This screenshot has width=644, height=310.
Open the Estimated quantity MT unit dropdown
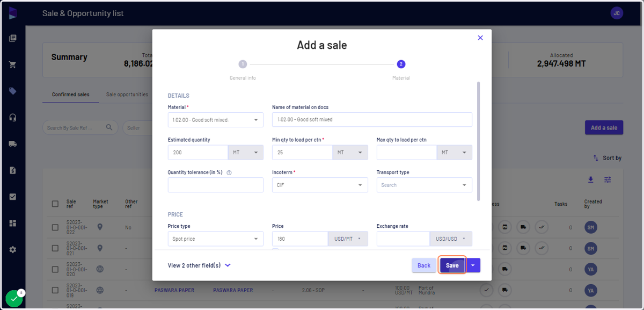pyautogui.click(x=246, y=153)
